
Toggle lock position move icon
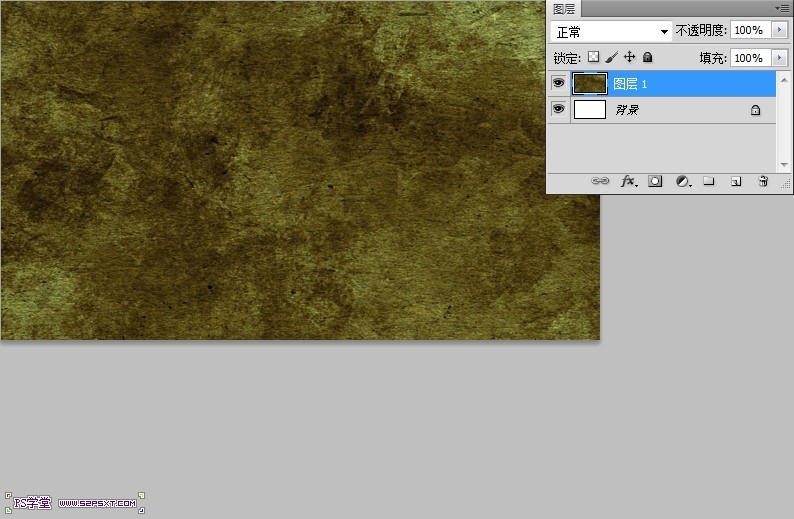point(629,57)
